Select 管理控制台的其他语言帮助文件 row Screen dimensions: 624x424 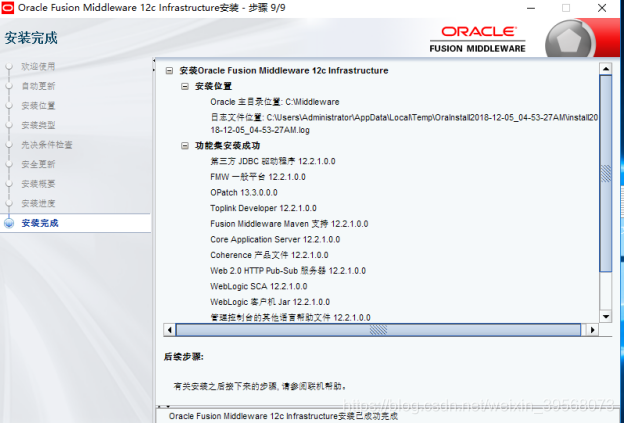[x=291, y=317]
